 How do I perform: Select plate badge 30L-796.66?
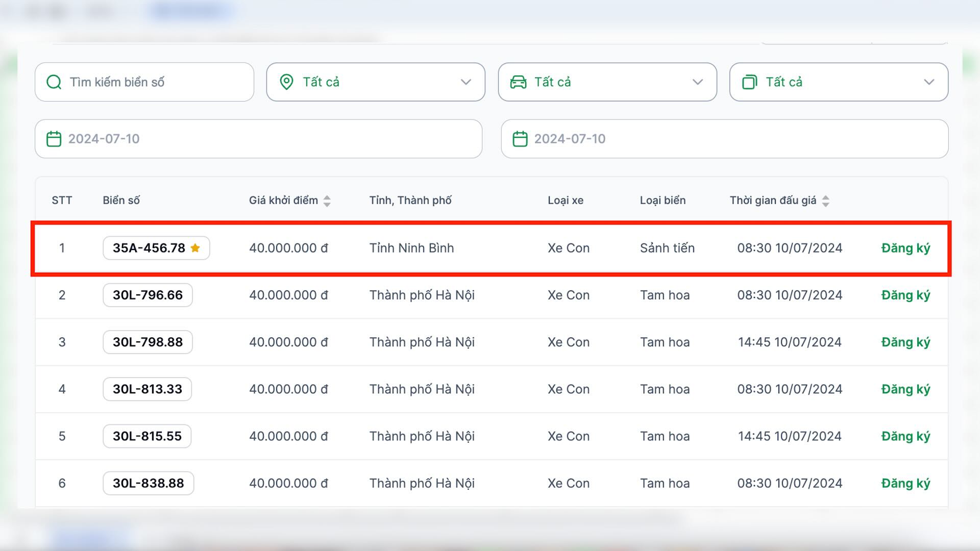pyautogui.click(x=148, y=295)
